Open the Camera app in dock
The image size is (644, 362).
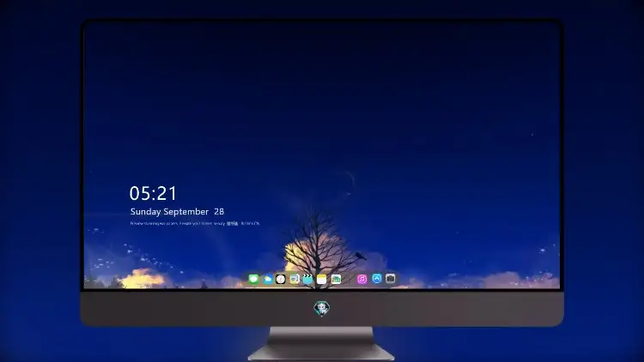[390, 279]
